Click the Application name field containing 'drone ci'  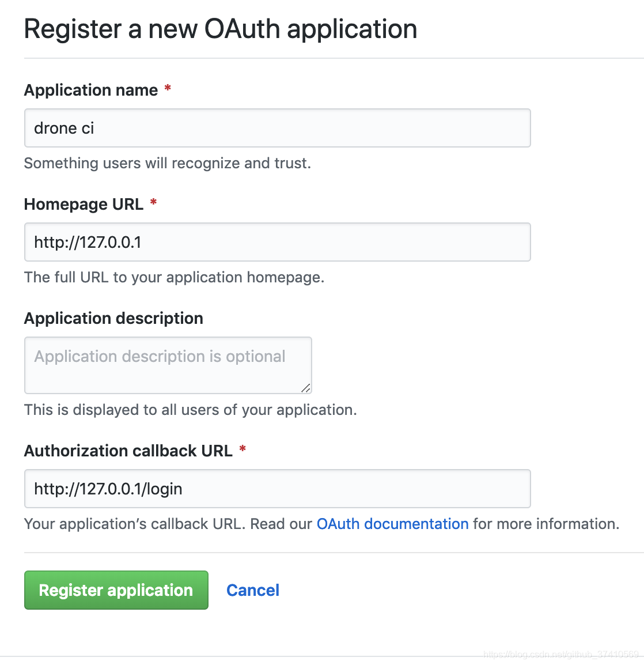point(277,128)
